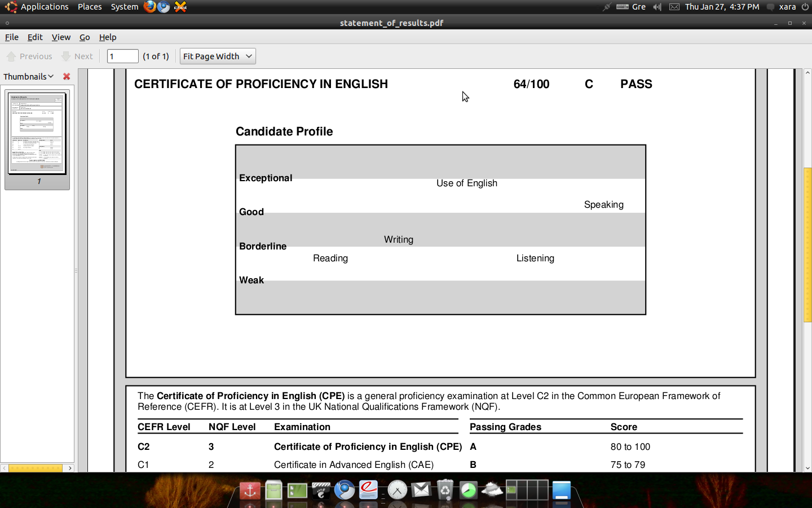This screenshot has height=508, width=812.
Task: Open the Go menu
Action: click(85, 37)
